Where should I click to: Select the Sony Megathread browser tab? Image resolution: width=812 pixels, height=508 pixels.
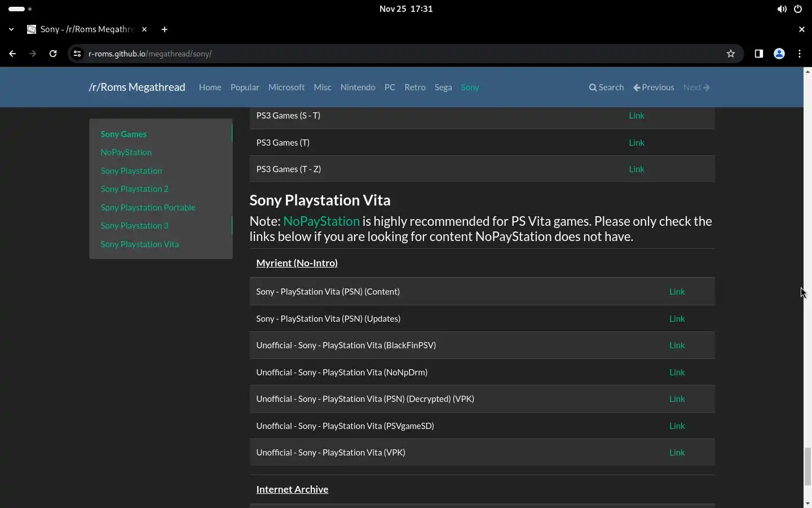(x=87, y=29)
